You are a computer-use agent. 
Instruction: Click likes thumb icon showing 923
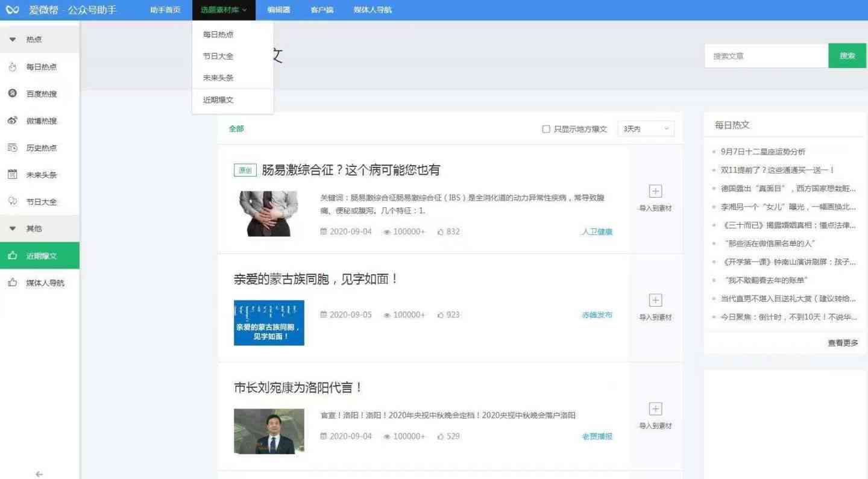click(x=441, y=315)
